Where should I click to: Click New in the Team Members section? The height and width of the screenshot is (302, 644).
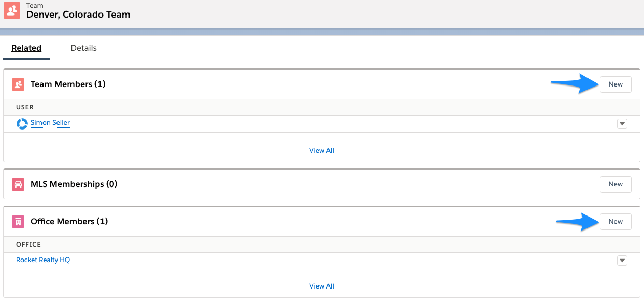click(616, 84)
